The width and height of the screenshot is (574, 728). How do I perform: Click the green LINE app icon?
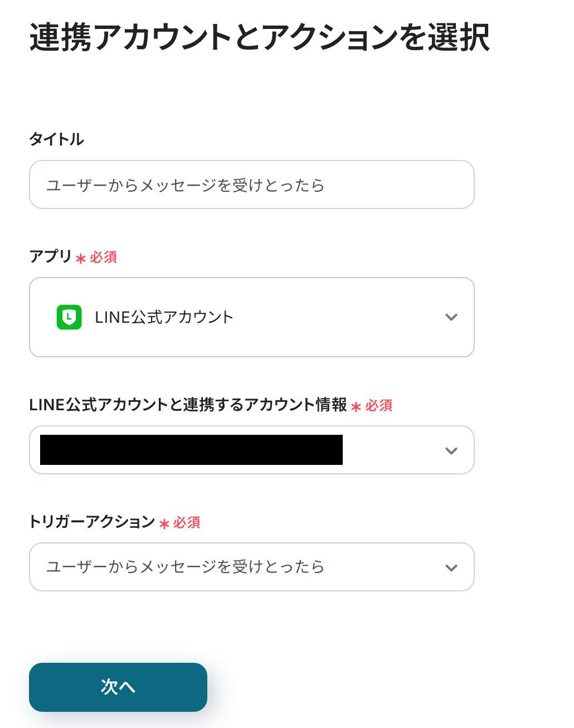69,317
